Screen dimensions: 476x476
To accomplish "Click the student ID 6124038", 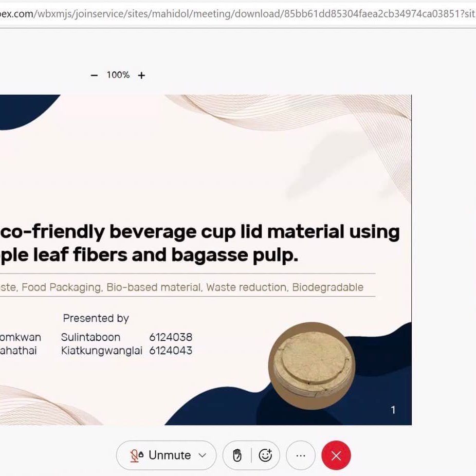I will tap(171, 337).
